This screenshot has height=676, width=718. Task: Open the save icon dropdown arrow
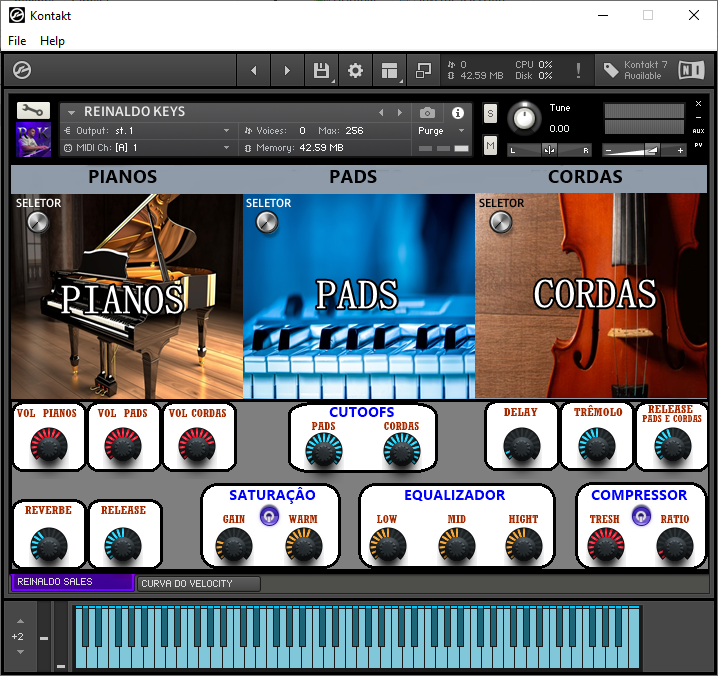click(333, 82)
